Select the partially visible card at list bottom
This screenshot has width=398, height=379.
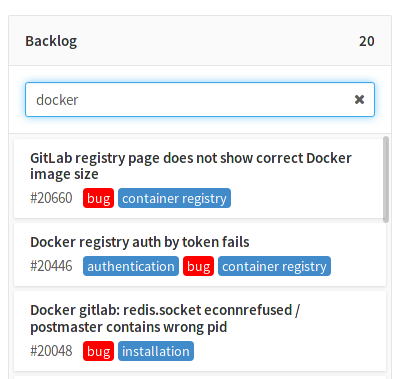200,377
